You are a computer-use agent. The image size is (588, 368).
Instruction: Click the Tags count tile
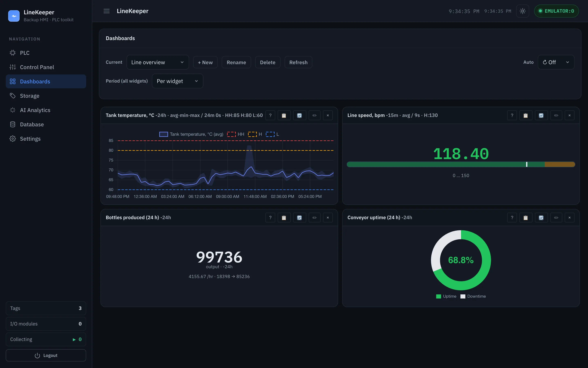click(x=46, y=308)
